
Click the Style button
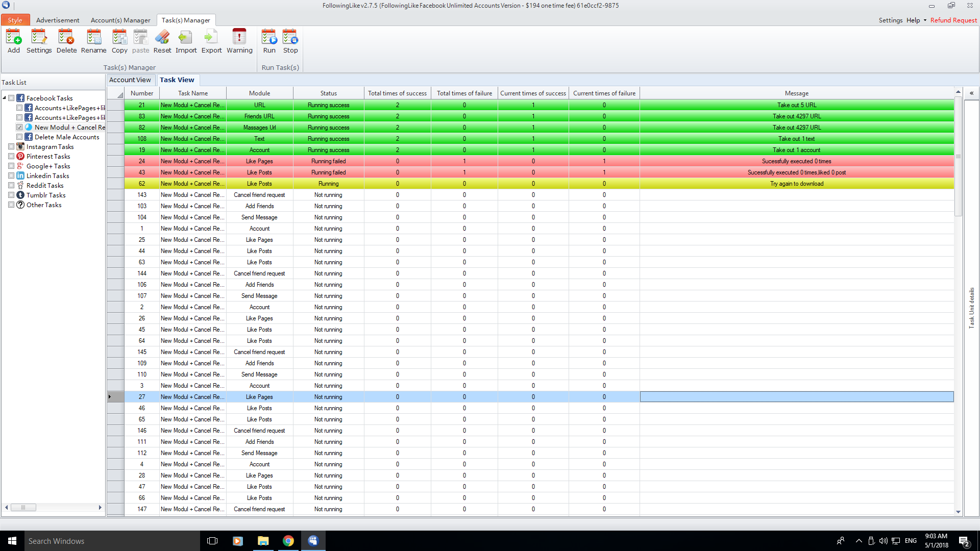pyautogui.click(x=15, y=20)
